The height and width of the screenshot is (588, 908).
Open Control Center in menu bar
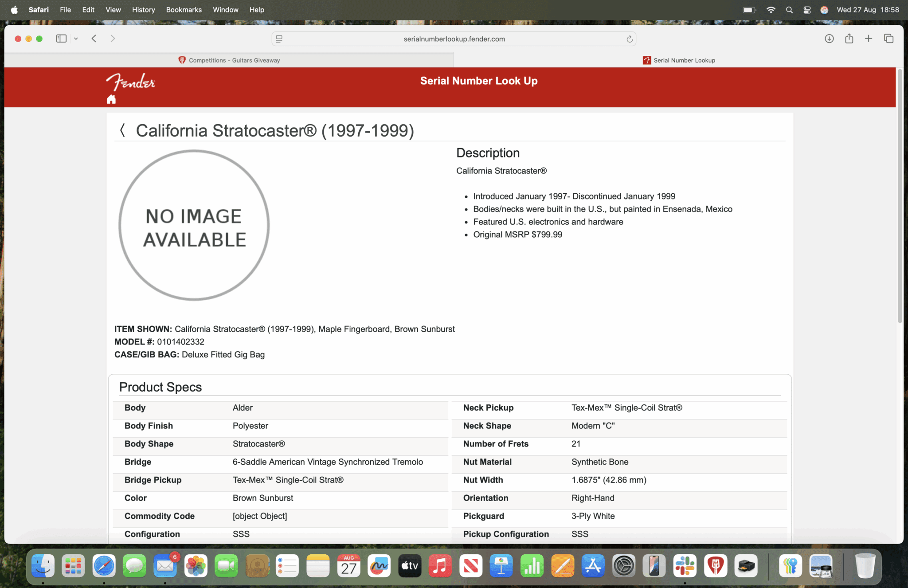point(807,10)
